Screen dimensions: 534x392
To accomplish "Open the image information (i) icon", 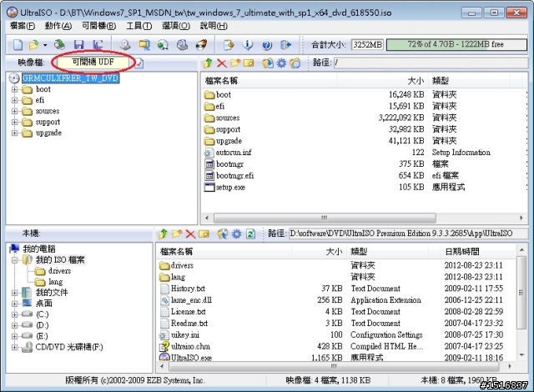I will click(248, 44).
